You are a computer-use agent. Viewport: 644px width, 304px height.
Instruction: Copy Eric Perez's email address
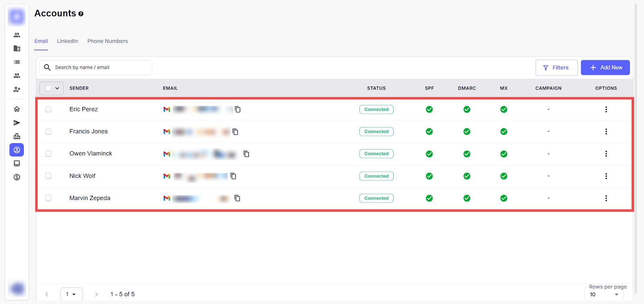237,109
